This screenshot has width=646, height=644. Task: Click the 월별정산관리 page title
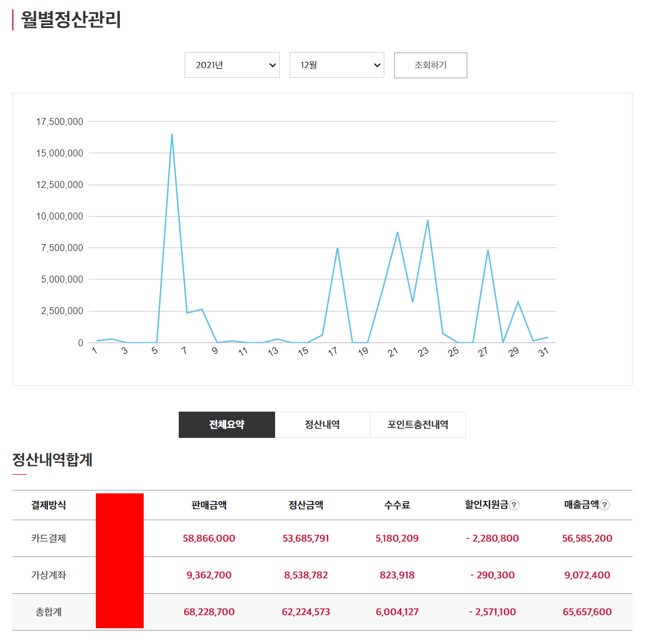pos(71,19)
